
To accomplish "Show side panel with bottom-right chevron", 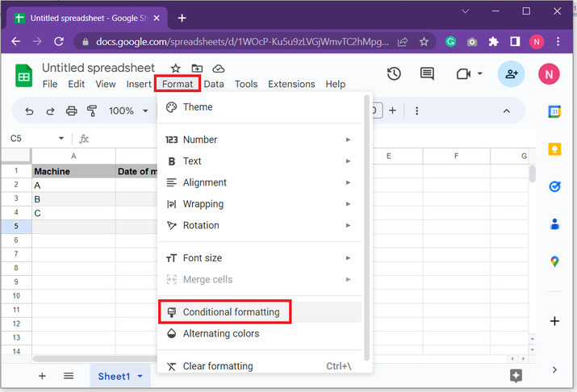I will click(x=554, y=370).
